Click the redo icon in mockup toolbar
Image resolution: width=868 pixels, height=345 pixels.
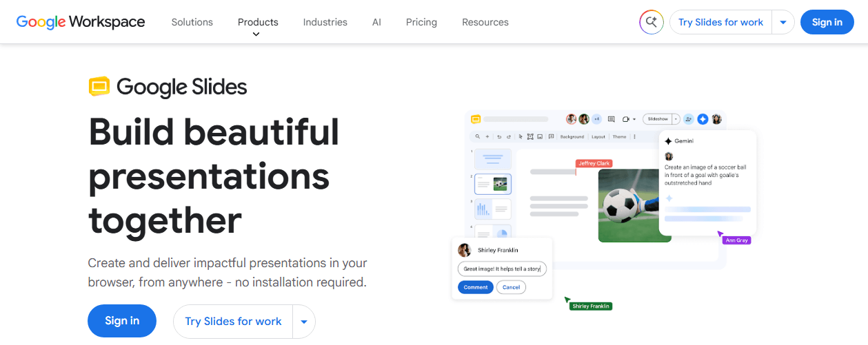tap(508, 136)
